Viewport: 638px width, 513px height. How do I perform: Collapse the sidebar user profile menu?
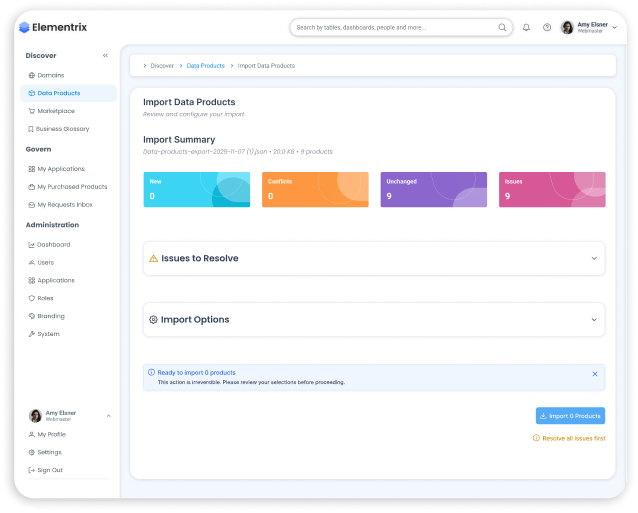point(108,416)
